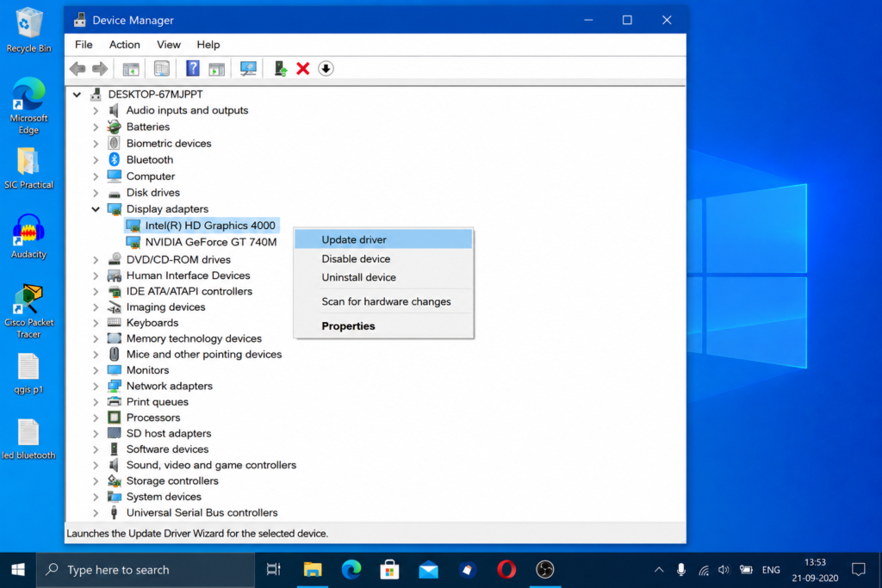Select the SIC Practical folder icon
The image size is (882, 588).
click(28, 168)
